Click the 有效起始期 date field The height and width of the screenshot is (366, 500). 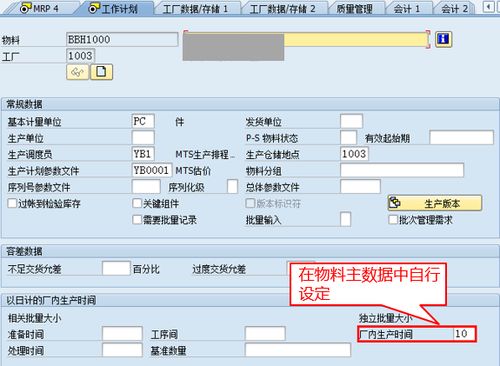461,137
